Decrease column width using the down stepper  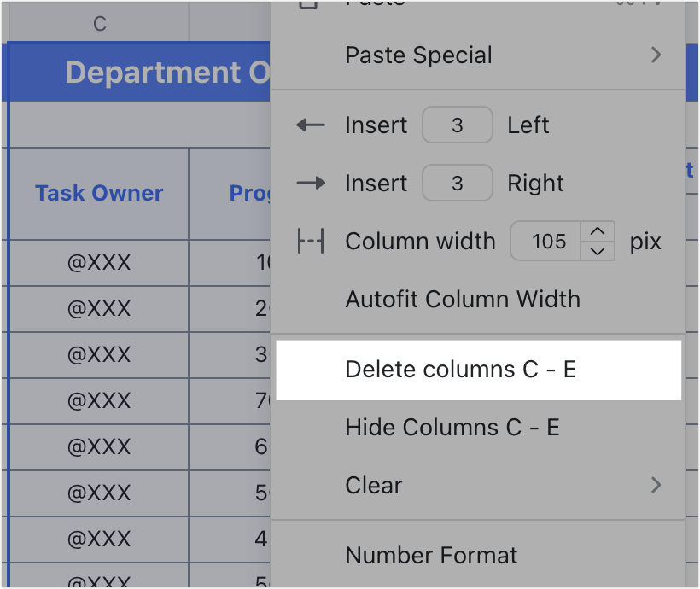[598, 250]
